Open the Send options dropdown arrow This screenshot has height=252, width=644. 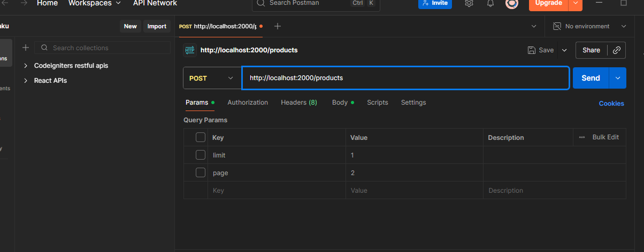pyautogui.click(x=618, y=78)
